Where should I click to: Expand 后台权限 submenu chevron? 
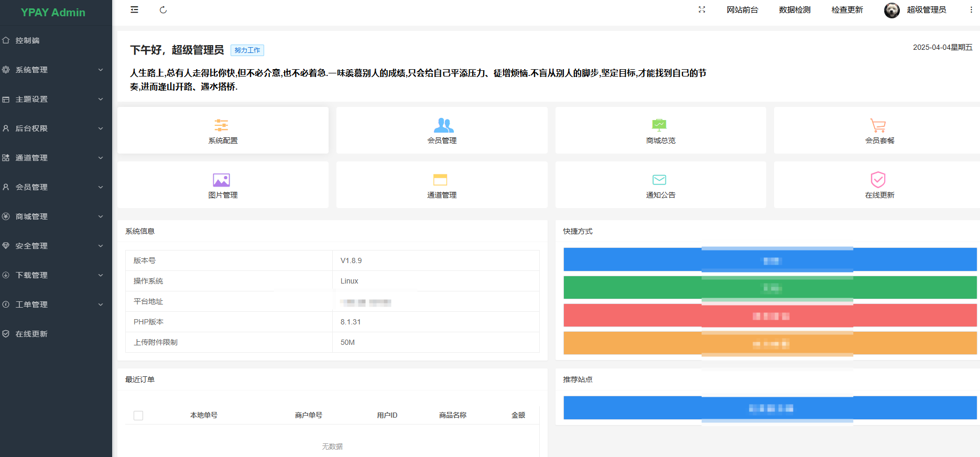pos(101,128)
